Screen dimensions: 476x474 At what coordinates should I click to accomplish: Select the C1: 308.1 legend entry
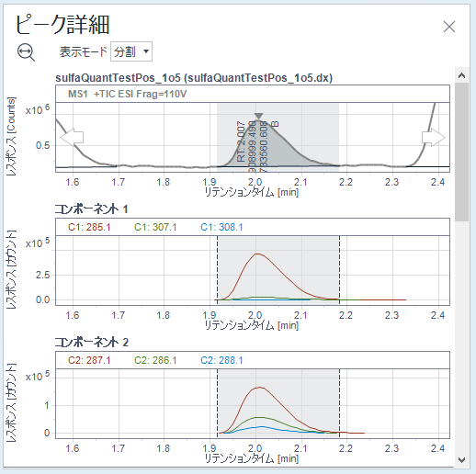tap(221, 227)
